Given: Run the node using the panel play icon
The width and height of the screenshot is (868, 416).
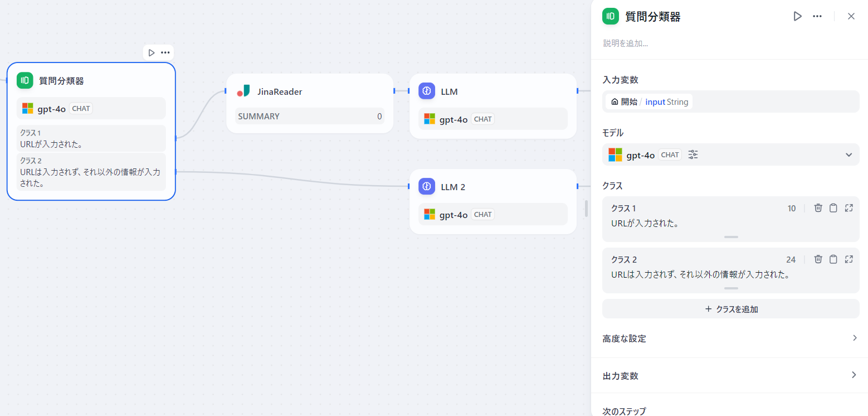Looking at the screenshot, I should pos(797,16).
